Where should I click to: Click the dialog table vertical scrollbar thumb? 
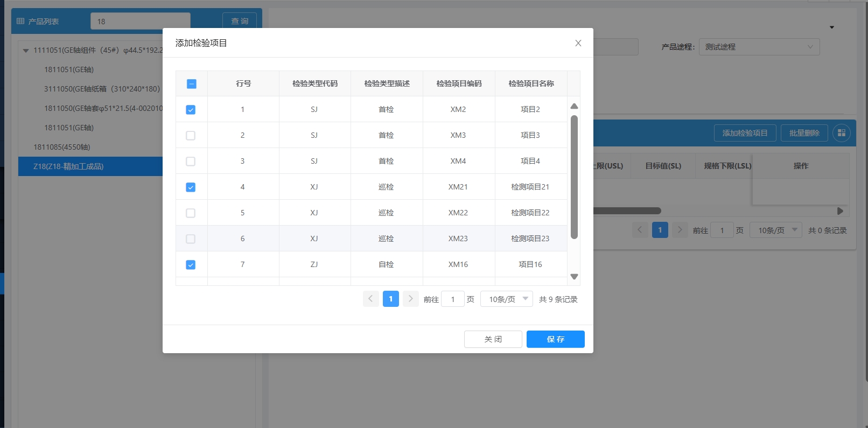pos(574,177)
